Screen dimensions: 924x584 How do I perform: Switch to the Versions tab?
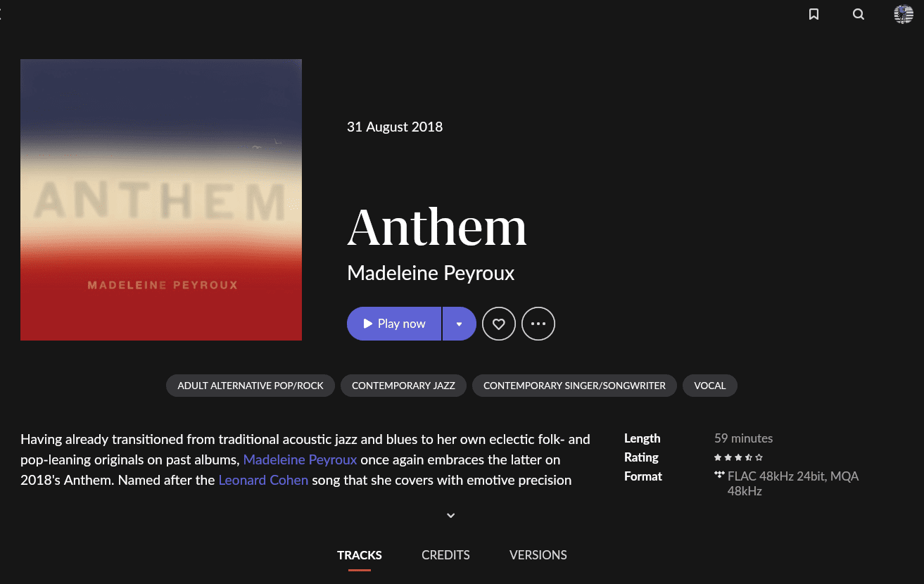point(538,555)
